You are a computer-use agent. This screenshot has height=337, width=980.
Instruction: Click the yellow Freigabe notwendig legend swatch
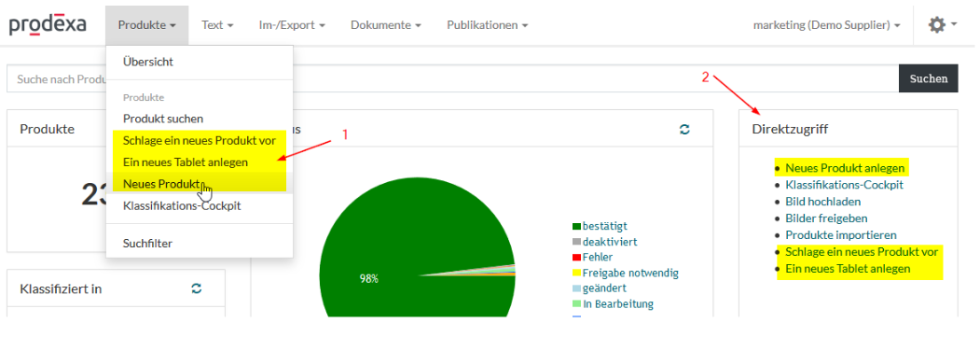click(576, 274)
